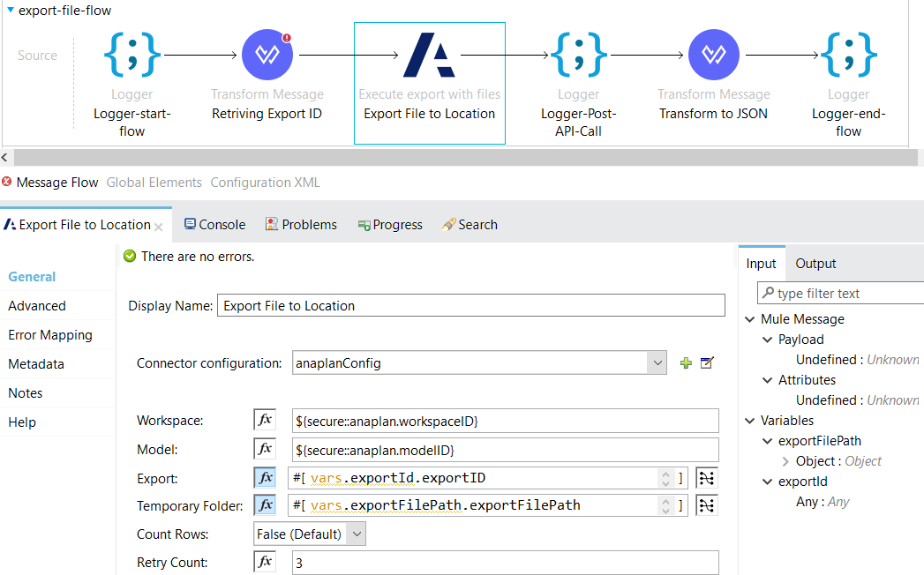The image size is (924, 575).
Task: Click the Problems tab icon
Action: [x=271, y=224]
